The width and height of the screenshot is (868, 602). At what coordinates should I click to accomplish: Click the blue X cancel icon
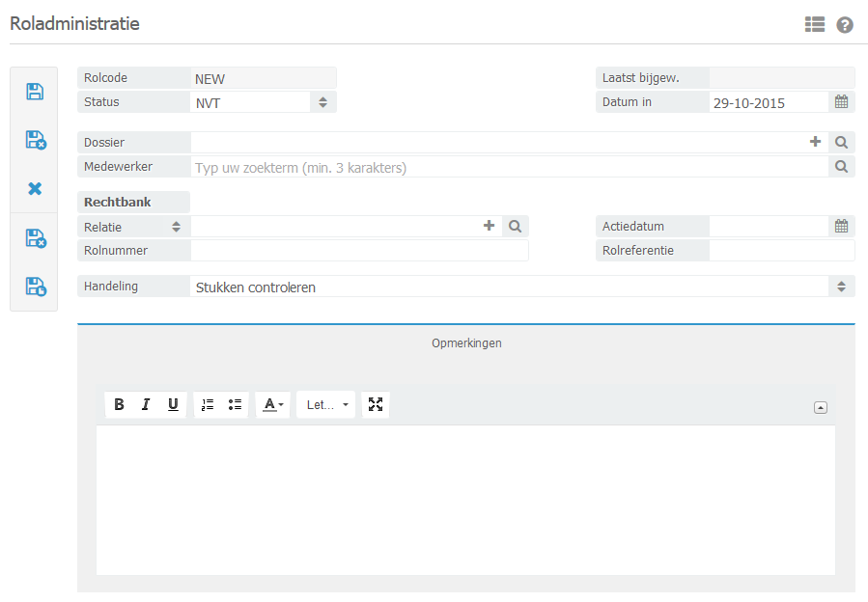click(x=35, y=189)
